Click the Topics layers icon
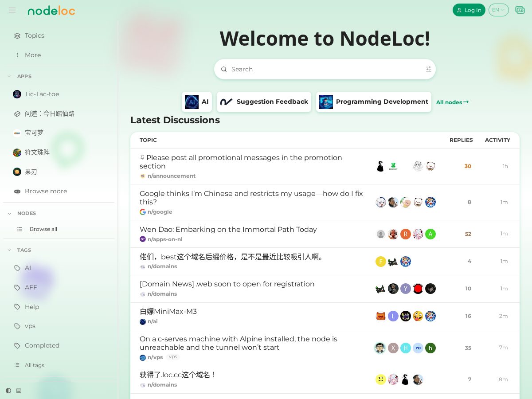Viewport: 532px width, 399px height. (x=17, y=35)
